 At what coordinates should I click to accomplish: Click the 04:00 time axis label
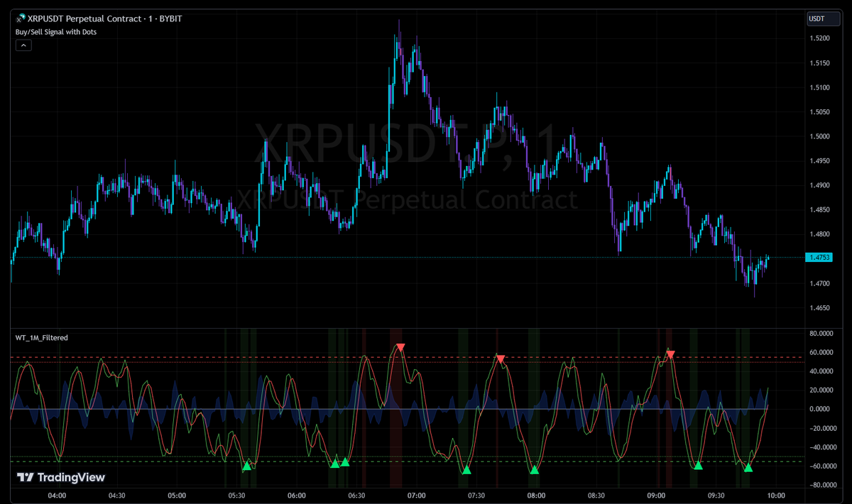58,495
